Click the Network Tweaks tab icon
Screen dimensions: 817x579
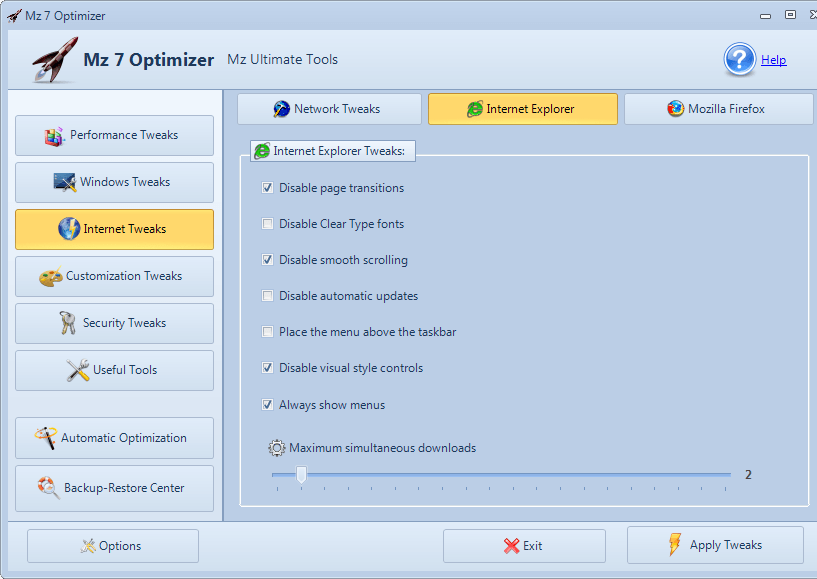(281, 109)
